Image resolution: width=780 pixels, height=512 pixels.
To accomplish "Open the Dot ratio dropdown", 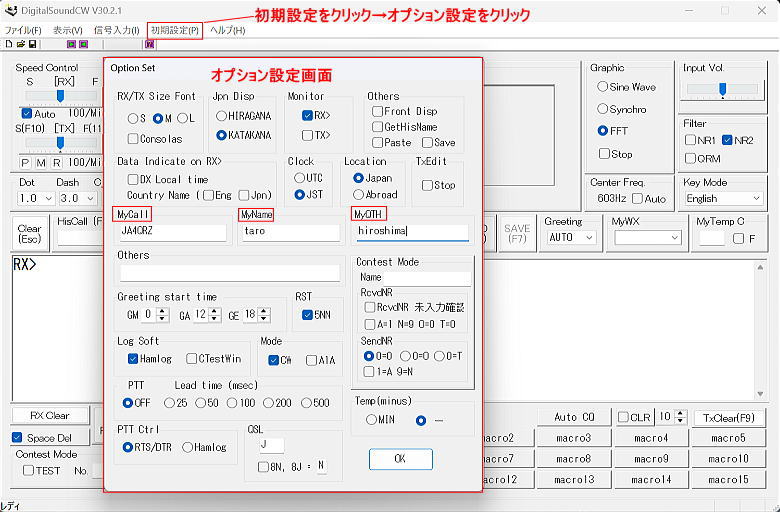I will point(35,198).
